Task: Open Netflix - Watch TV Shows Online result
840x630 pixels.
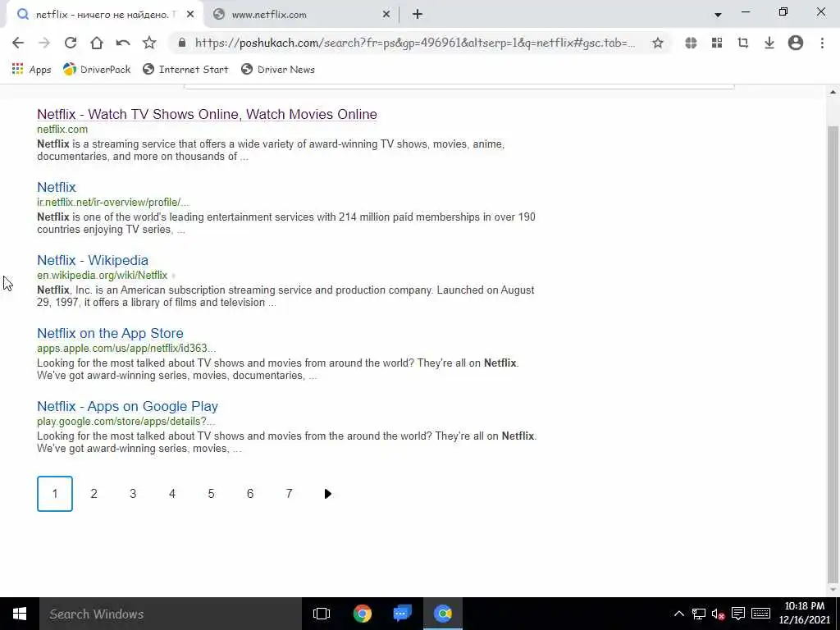Action: 207,114
